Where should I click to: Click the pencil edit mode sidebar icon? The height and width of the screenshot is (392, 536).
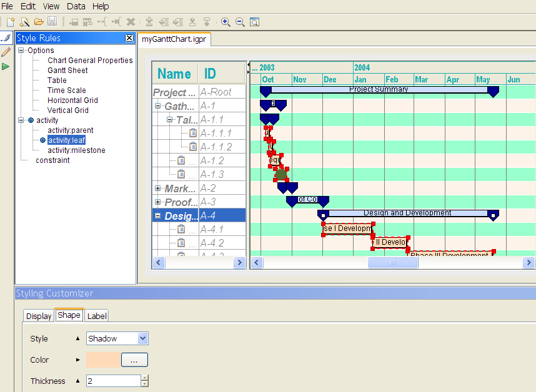[x=6, y=52]
